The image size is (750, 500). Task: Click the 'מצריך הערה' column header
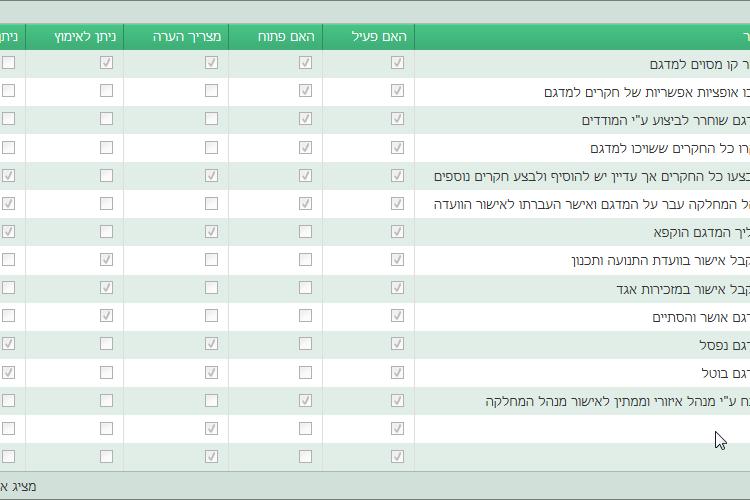coord(187,37)
